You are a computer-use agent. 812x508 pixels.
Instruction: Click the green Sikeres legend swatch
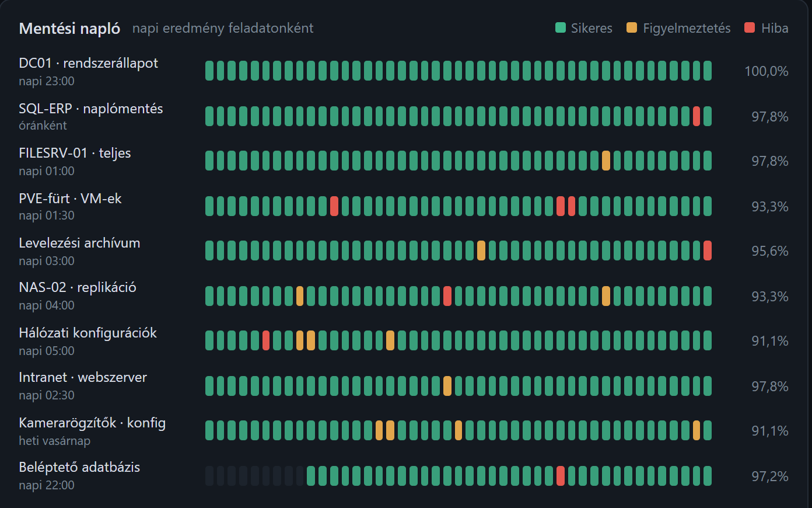point(561,27)
